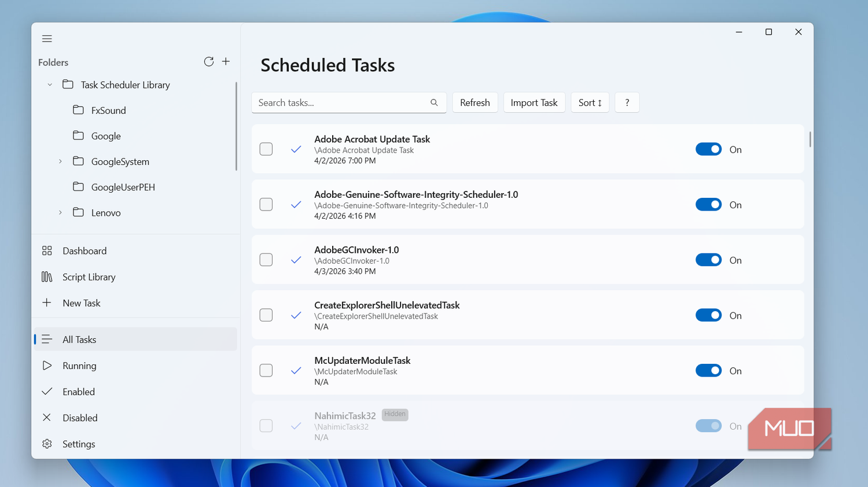Image resolution: width=868 pixels, height=487 pixels.
Task: Toggle off Adobe Acrobat Update Task
Action: 708,149
